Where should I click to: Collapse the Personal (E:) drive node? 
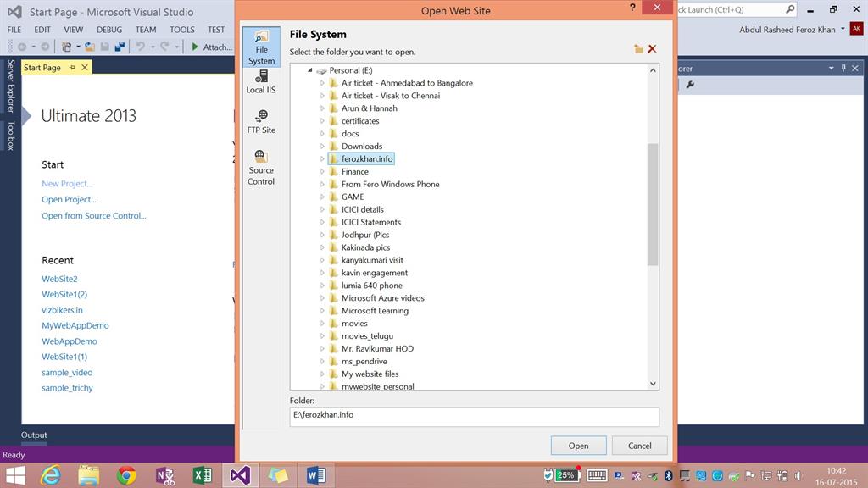coord(310,70)
